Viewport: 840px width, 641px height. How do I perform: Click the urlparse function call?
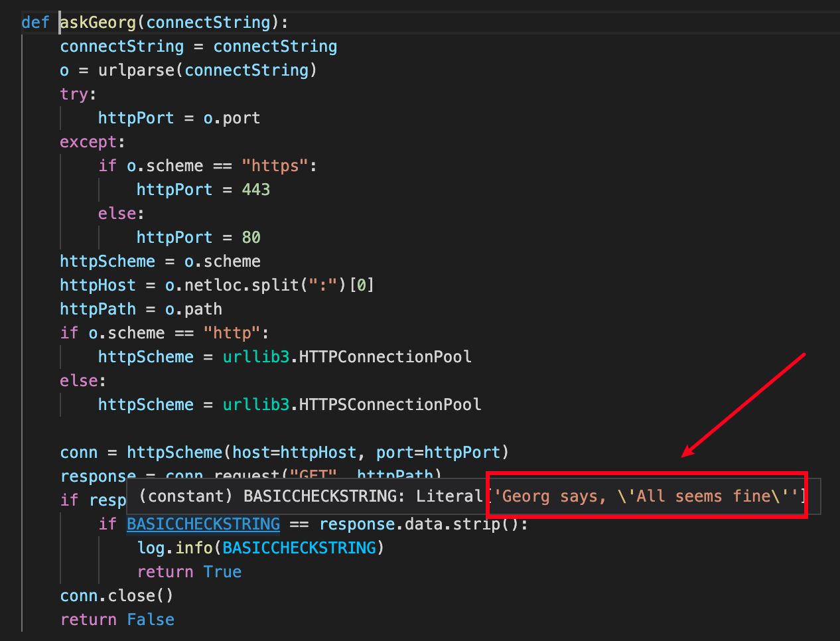pyautogui.click(x=136, y=70)
